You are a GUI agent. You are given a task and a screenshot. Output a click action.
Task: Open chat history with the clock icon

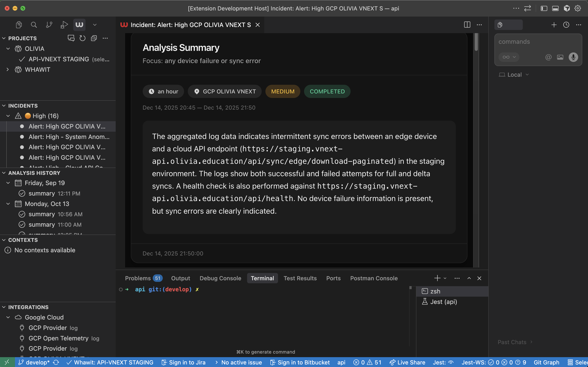pyautogui.click(x=566, y=24)
